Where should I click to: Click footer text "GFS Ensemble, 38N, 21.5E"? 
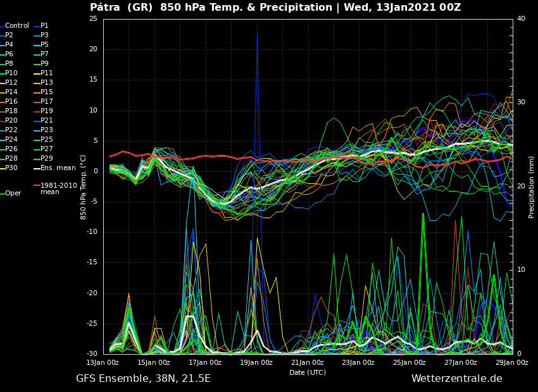[144, 379]
